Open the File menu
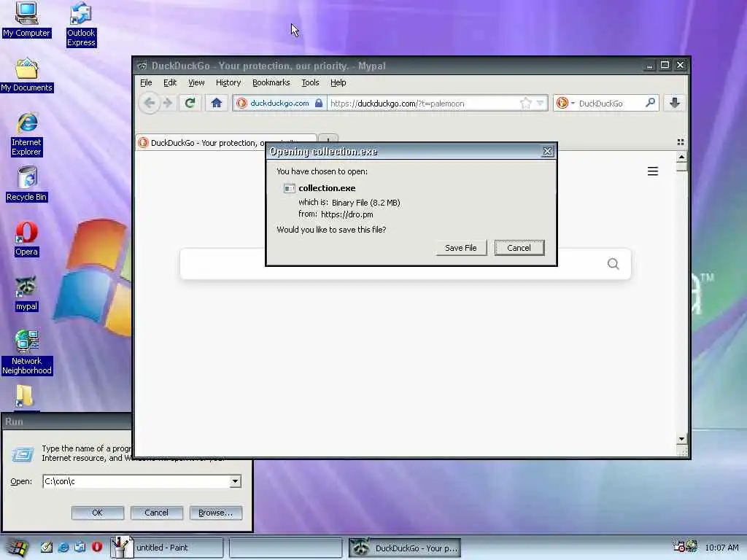 tap(146, 82)
